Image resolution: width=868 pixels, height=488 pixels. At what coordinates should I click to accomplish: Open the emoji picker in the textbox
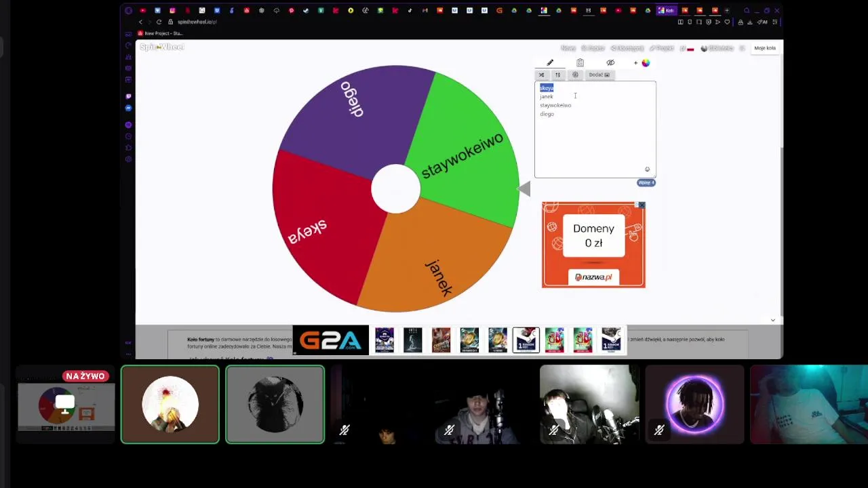click(x=647, y=169)
